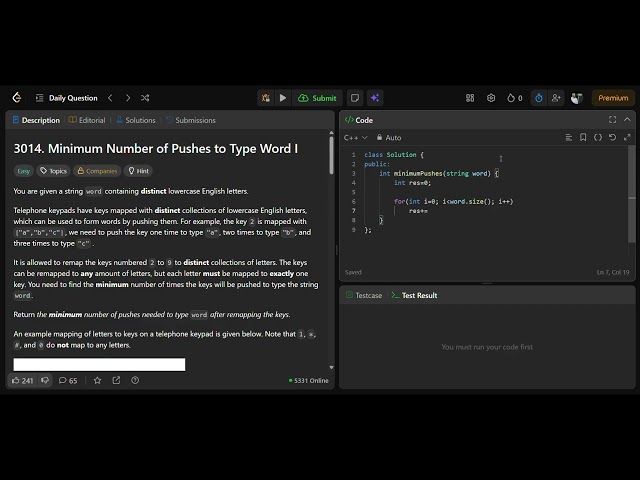Click the streak flame counter
This screenshot has height=480, width=640.
pos(514,98)
